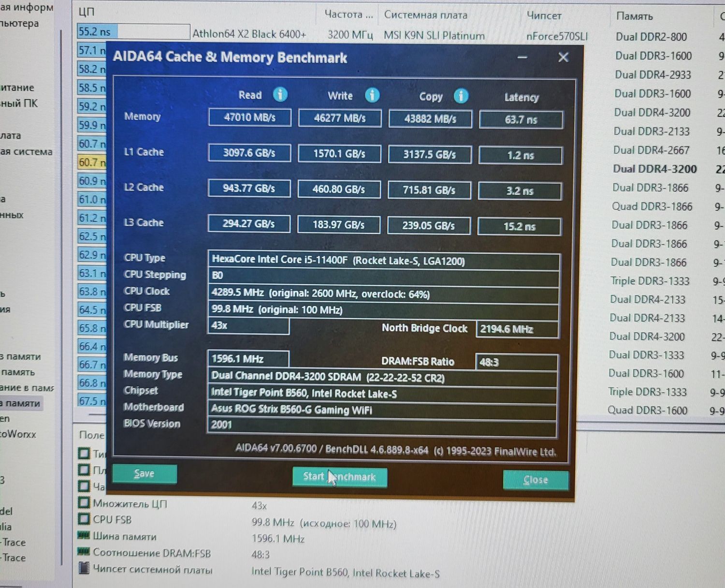Click MSI K9N SLI Platinum cell
Image resolution: width=725 pixels, height=588 pixels.
[x=434, y=35]
